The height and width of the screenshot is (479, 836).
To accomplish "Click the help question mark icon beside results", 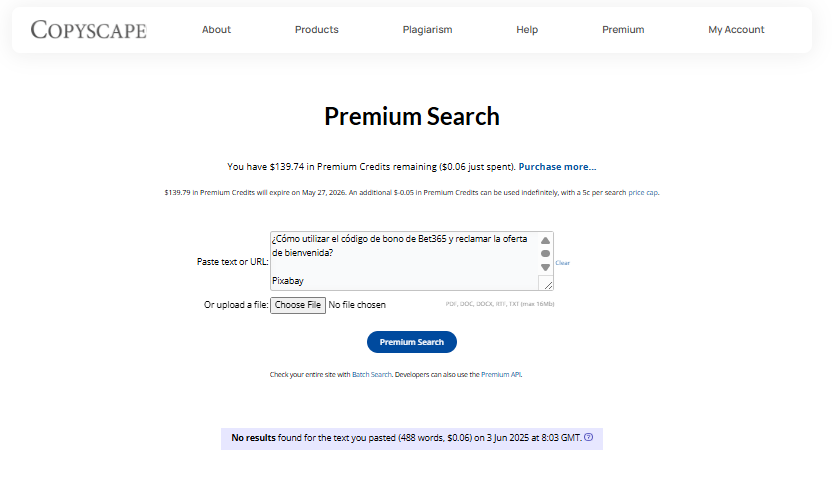I will [x=589, y=437].
